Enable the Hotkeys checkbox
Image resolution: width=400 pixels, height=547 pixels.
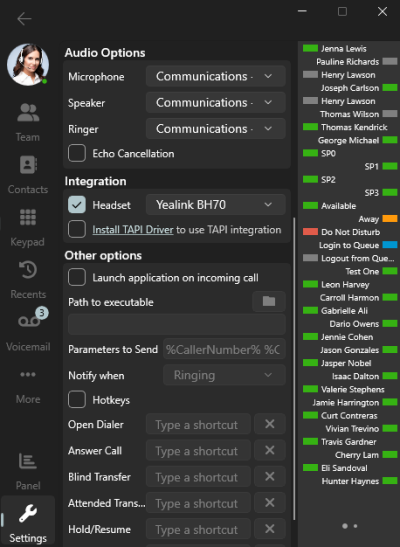coord(77,400)
